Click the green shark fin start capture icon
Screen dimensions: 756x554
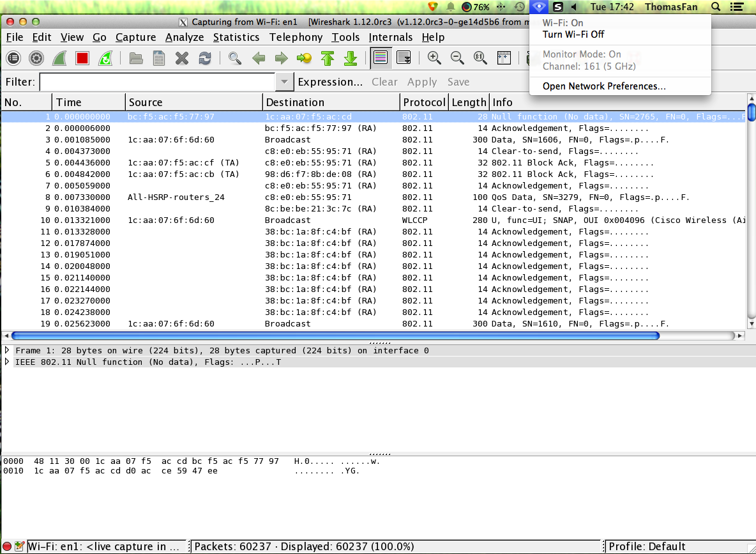(59, 58)
